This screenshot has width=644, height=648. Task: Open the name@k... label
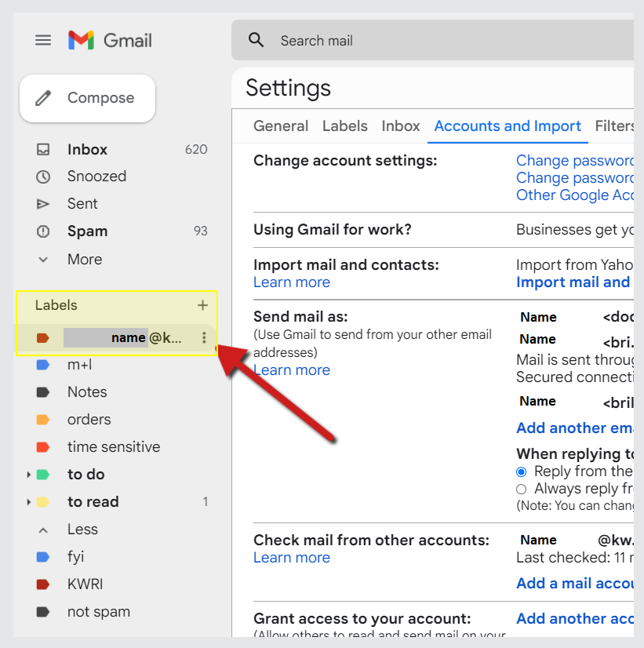click(x=122, y=337)
